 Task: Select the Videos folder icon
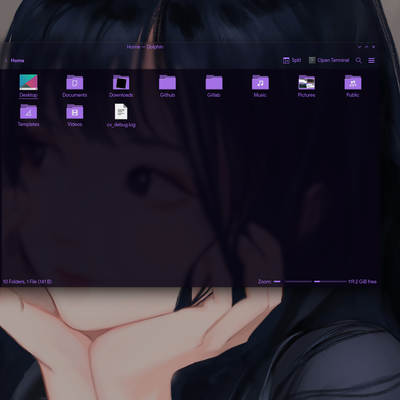pos(75,111)
